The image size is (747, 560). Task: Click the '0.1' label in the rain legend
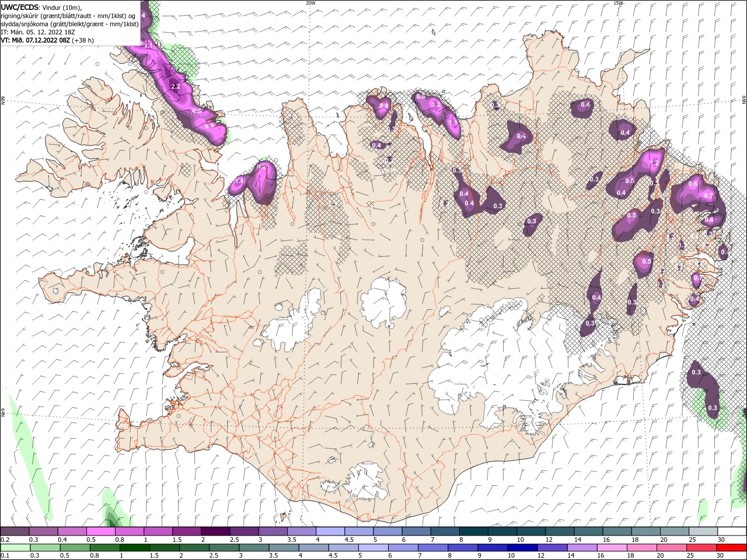click(5, 556)
